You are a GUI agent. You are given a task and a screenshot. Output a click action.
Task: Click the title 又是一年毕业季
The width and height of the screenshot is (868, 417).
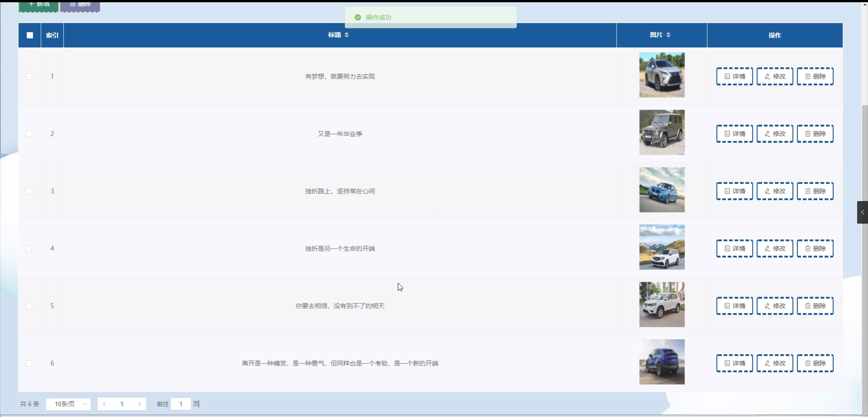coord(340,134)
